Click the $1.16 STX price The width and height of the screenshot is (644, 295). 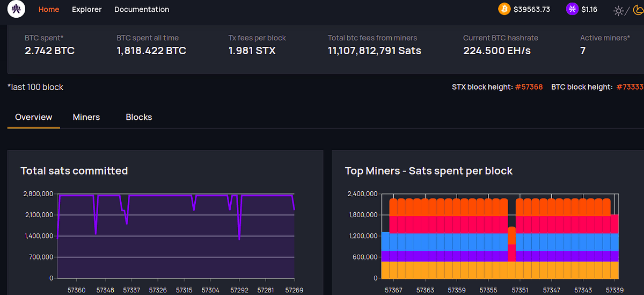(589, 10)
